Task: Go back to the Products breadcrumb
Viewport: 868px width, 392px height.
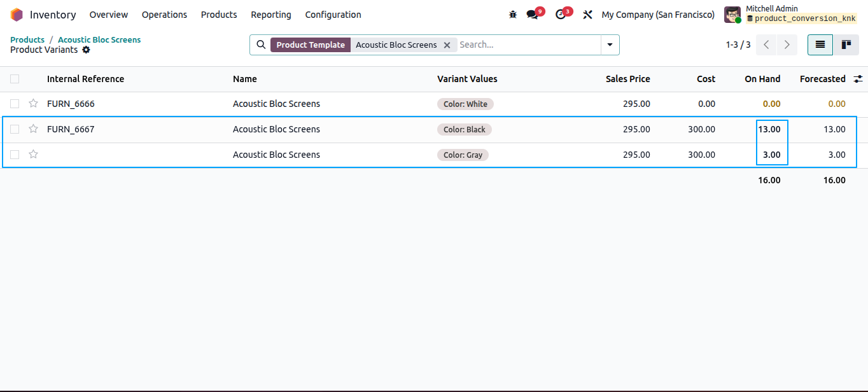Action: pos(27,39)
